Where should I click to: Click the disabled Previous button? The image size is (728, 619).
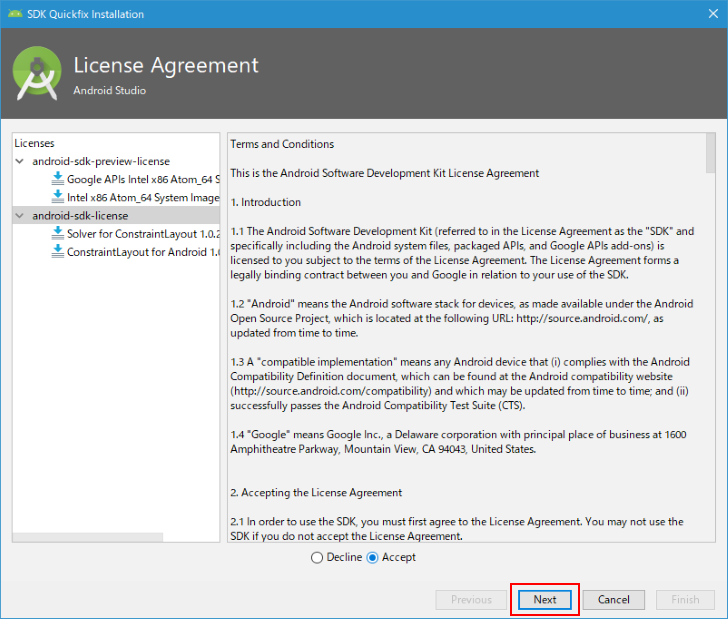pos(471,599)
